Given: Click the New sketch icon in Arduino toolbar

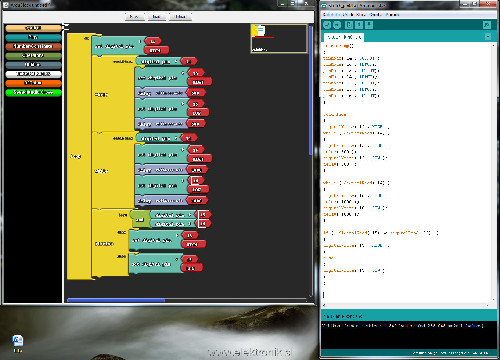Looking at the screenshot, I should [x=349, y=25].
